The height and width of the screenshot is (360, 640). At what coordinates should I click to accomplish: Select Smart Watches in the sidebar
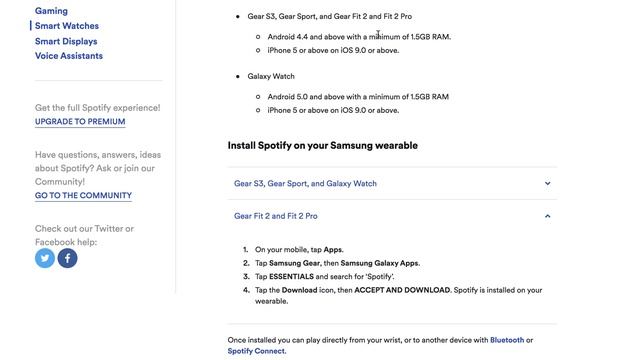click(x=67, y=26)
